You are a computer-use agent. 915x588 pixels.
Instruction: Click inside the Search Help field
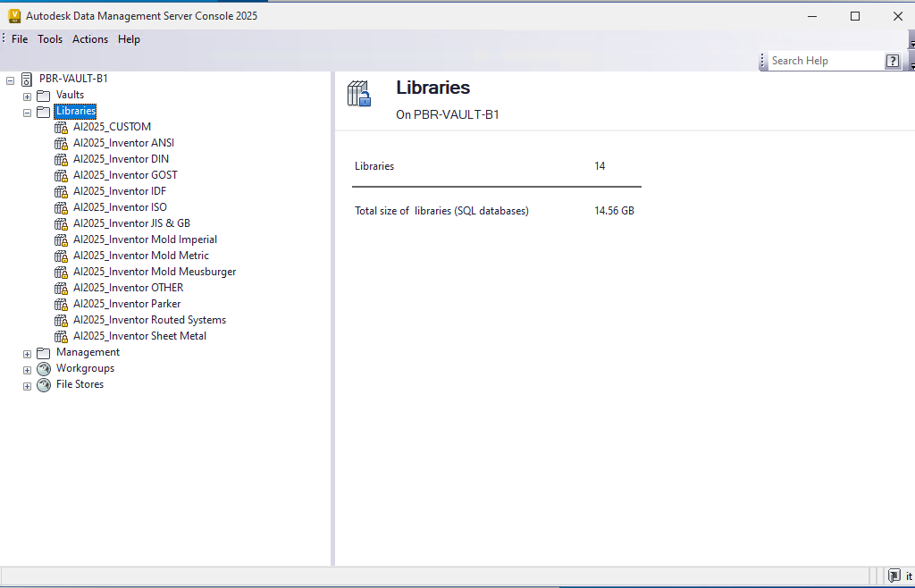[826, 61]
